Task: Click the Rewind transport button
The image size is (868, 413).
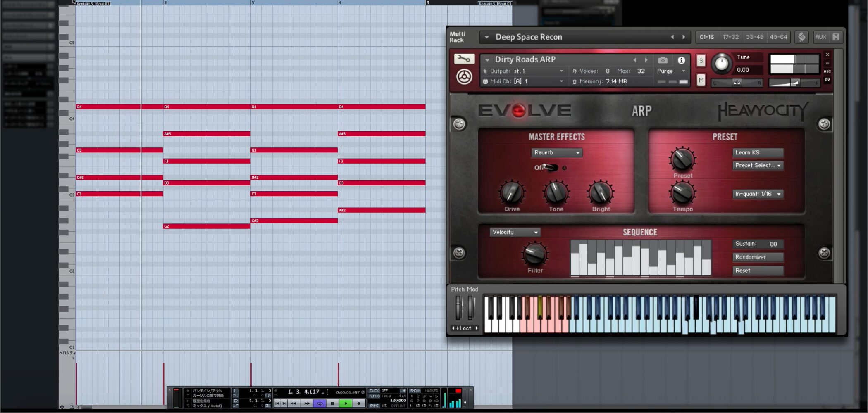Action: (x=293, y=404)
